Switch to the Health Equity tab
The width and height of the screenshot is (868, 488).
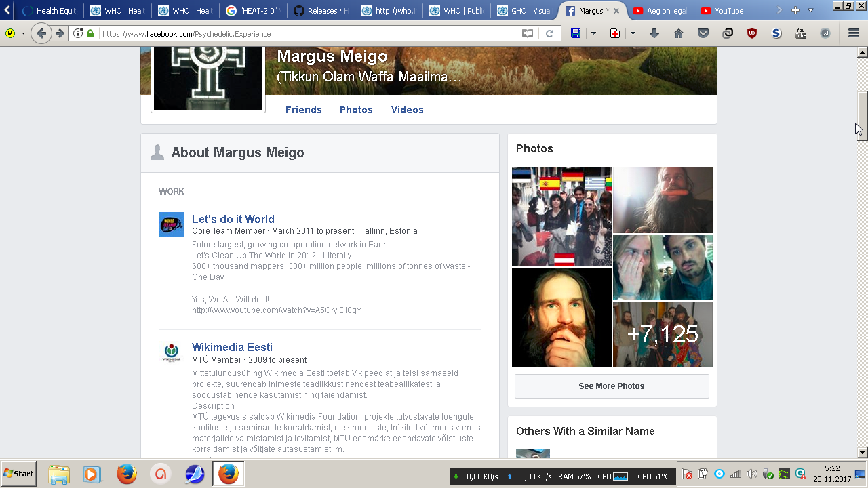point(49,11)
